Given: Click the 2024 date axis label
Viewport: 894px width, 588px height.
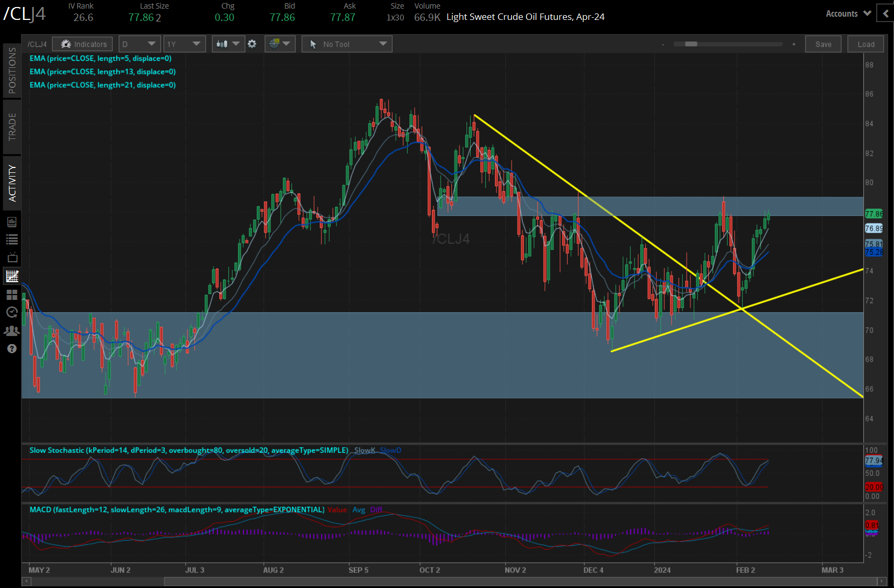Looking at the screenshot, I should (x=662, y=570).
